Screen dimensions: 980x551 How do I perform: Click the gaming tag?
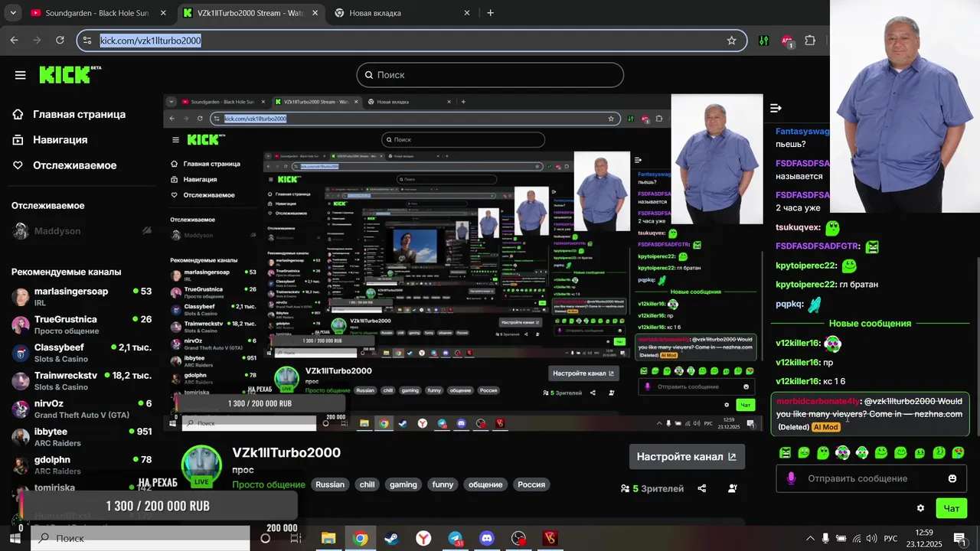click(x=403, y=484)
